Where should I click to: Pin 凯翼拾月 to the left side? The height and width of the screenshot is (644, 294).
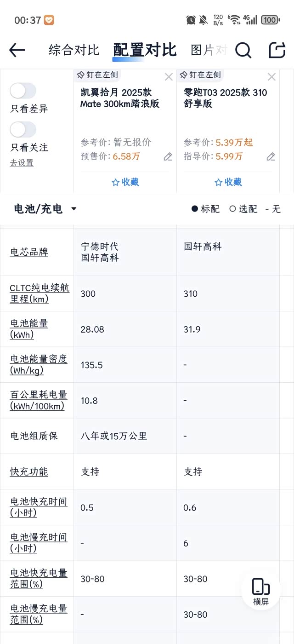click(x=97, y=75)
